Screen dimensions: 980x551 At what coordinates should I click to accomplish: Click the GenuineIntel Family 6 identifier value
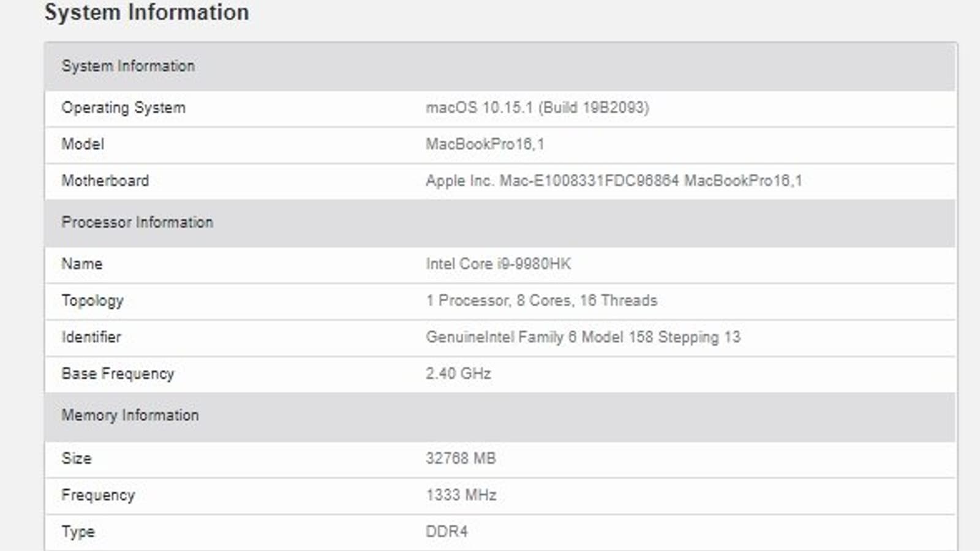pos(582,337)
